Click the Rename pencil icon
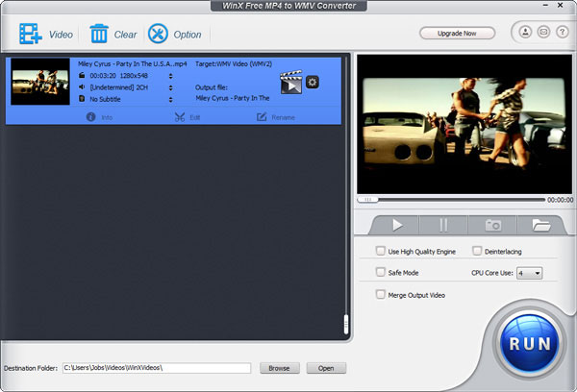This screenshot has height=392, width=577. (x=262, y=117)
